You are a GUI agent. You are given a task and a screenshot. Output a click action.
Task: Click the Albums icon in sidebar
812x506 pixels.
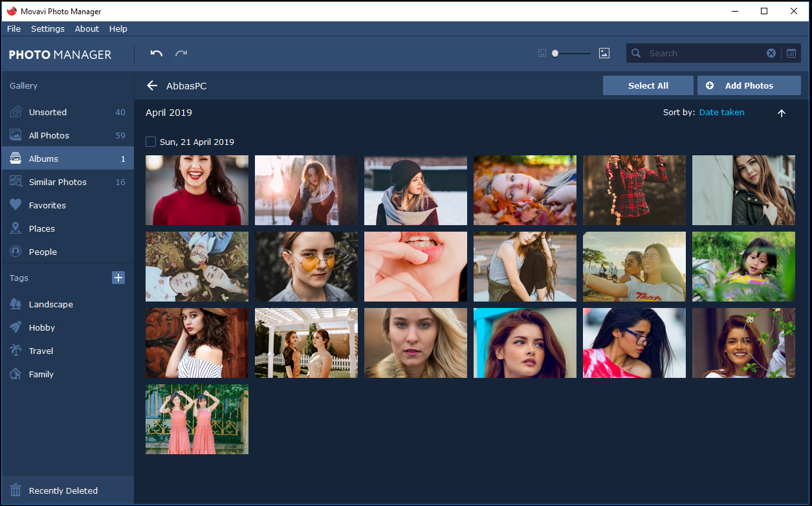click(16, 159)
